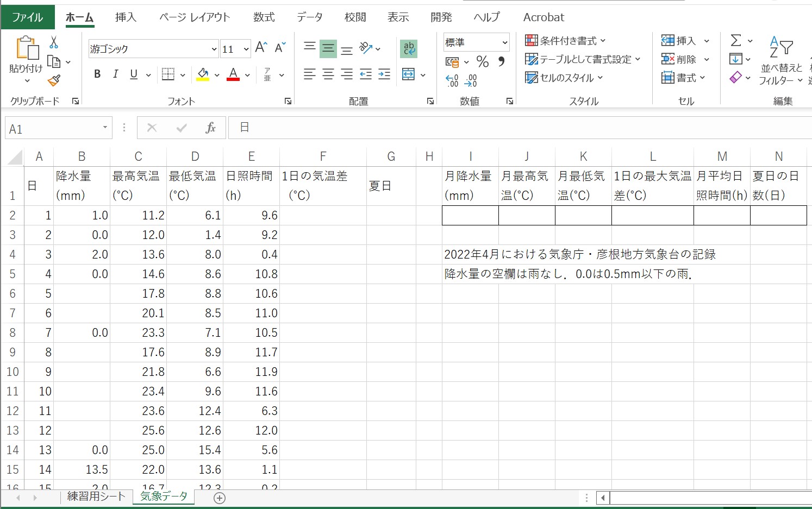Image resolution: width=812 pixels, height=509 pixels.
Task: Expand the number format combo box
Action: click(x=504, y=42)
